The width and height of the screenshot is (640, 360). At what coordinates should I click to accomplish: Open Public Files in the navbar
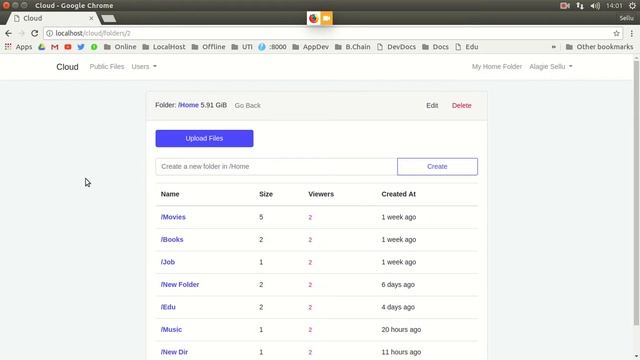point(107,67)
